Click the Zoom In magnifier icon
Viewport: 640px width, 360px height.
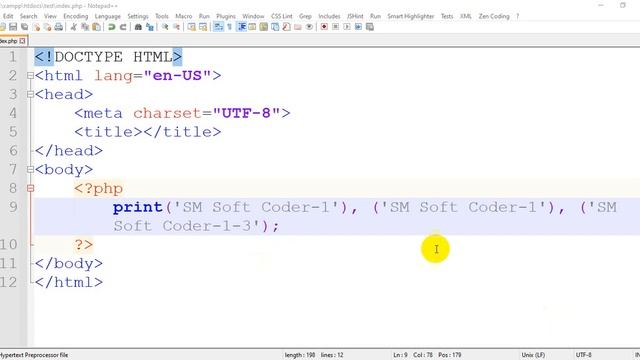(165, 27)
